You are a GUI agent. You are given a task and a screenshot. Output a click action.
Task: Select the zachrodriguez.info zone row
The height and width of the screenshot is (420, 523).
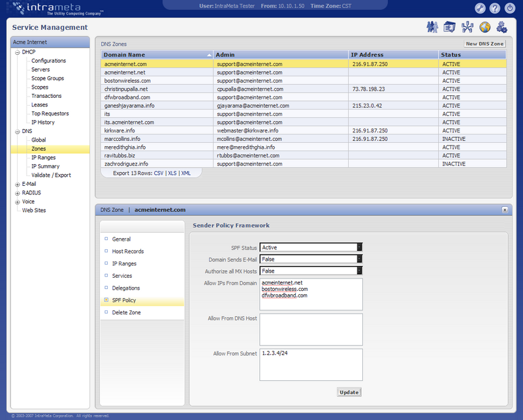point(304,164)
